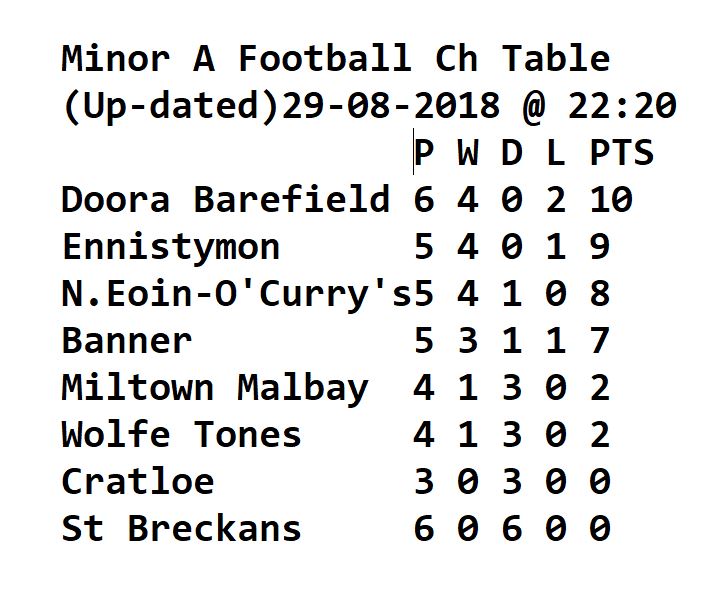Click the time 22:20 in header
Screen dimensions: 712x596
(623, 105)
